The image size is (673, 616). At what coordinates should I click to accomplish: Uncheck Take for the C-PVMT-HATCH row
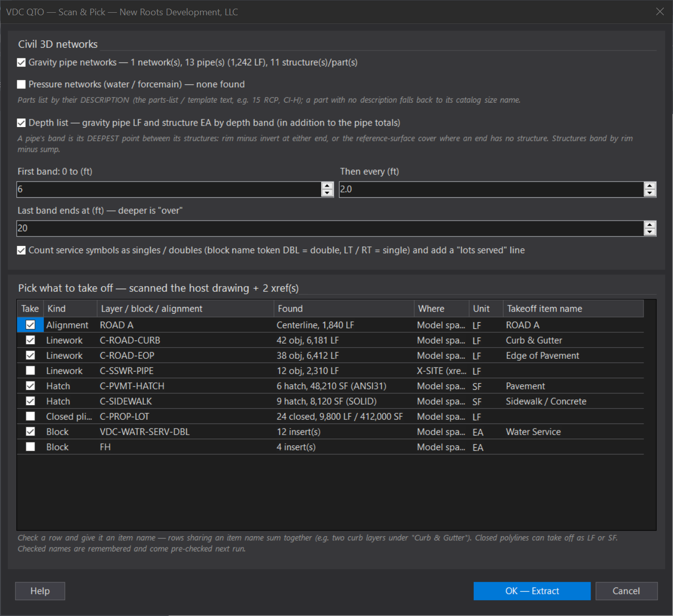30,386
